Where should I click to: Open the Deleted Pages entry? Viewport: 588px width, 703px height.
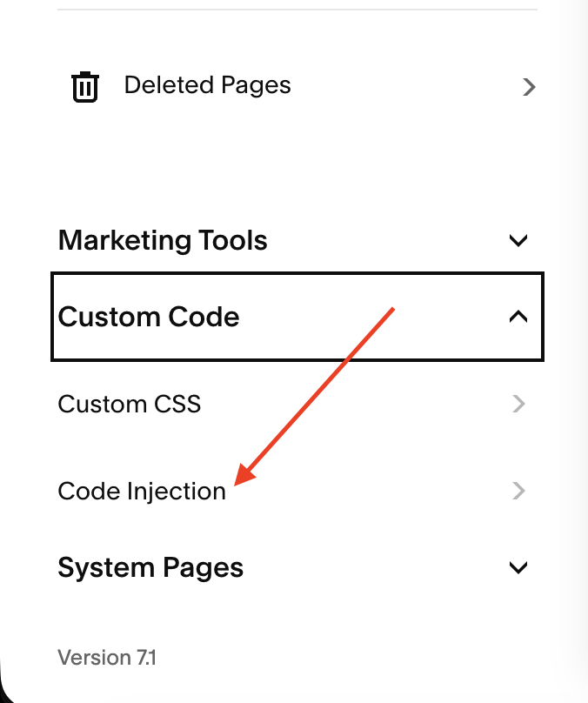coord(297,86)
